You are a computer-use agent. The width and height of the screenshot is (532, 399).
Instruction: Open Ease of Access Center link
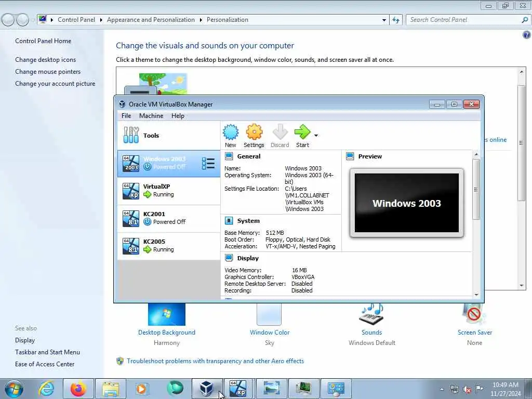45,364
